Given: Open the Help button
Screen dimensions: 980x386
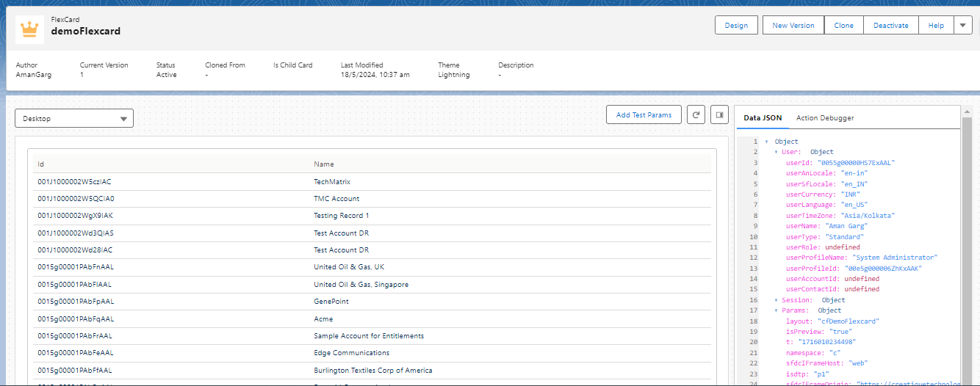Looking at the screenshot, I should pos(935,25).
